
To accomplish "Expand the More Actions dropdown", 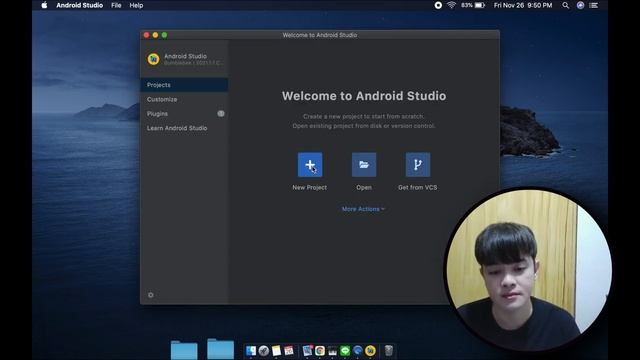I will click(x=363, y=209).
